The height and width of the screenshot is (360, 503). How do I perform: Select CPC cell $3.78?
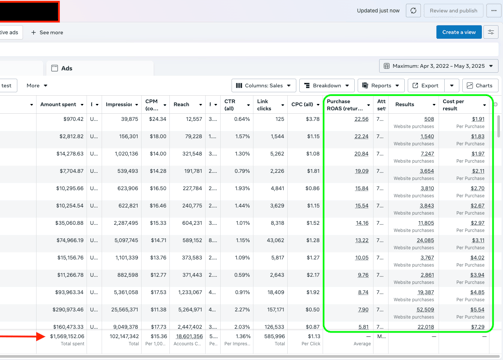[x=313, y=119]
